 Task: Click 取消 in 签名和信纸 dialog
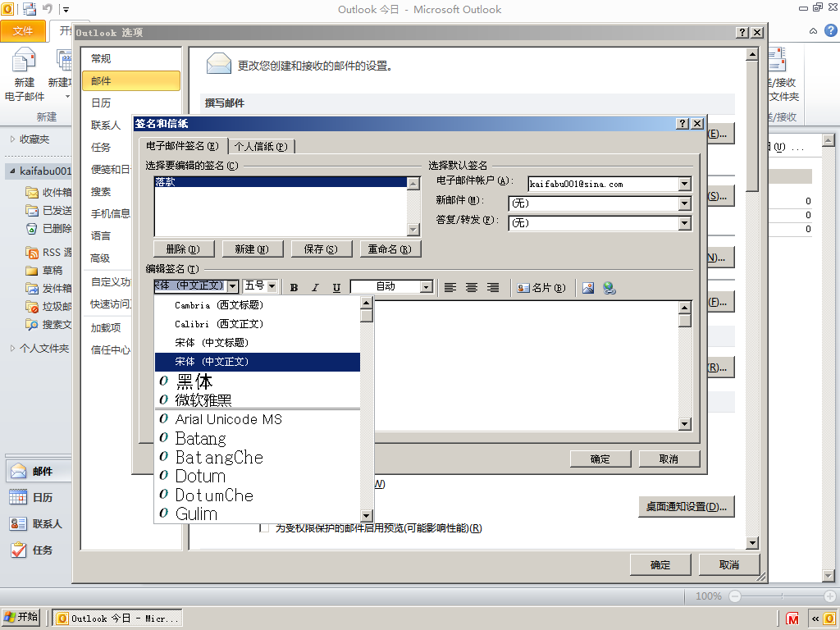tap(669, 459)
